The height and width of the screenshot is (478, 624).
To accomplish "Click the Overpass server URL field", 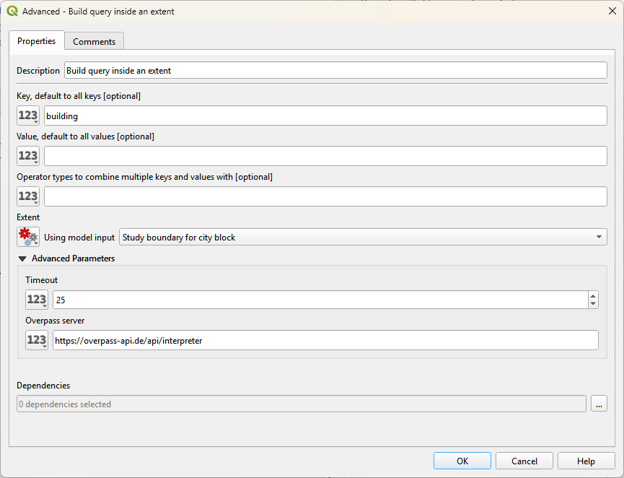I will click(x=326, y=340).
